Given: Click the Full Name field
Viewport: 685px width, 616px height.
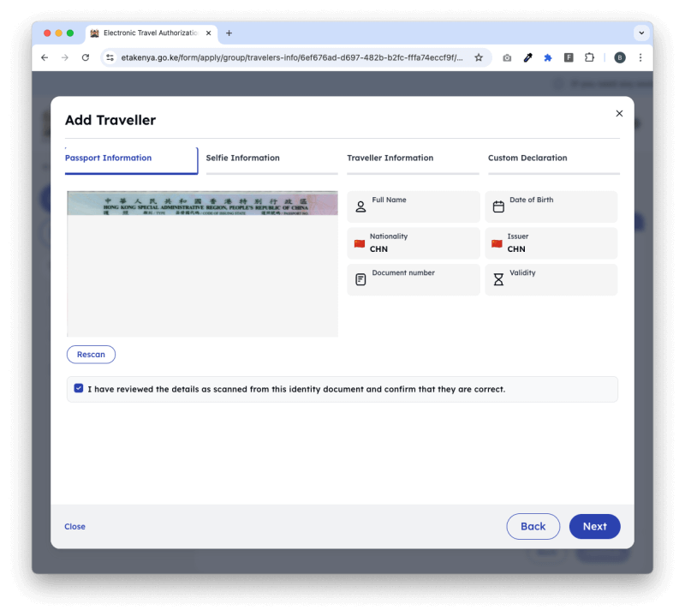Looking at the screenshot, I should tap(414, 206).
